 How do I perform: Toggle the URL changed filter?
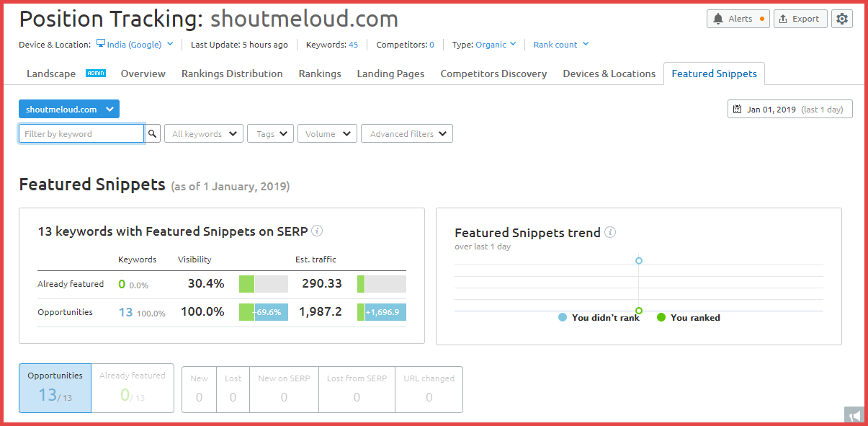click(x=429, y=389)
